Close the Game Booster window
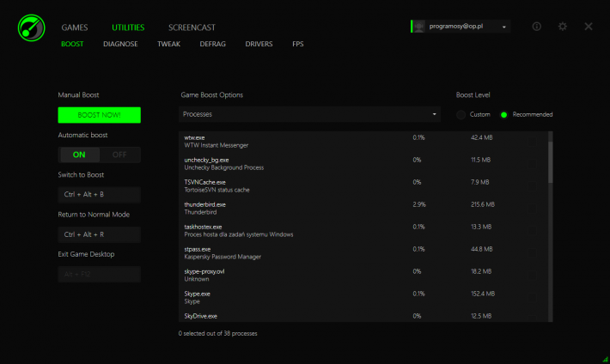Viewport: 610px width, 364px height. (x=589, y=27)
